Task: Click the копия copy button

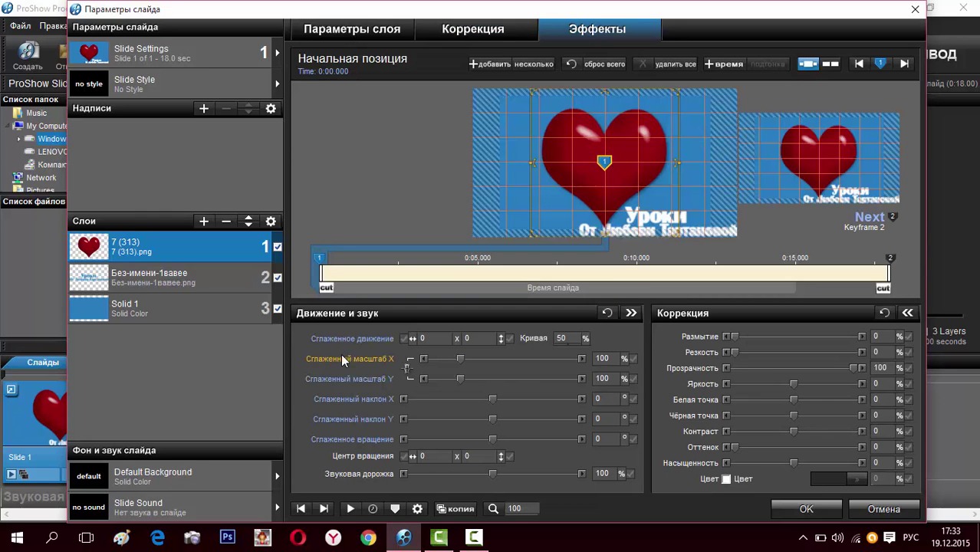Action: (x=455, y=509)
